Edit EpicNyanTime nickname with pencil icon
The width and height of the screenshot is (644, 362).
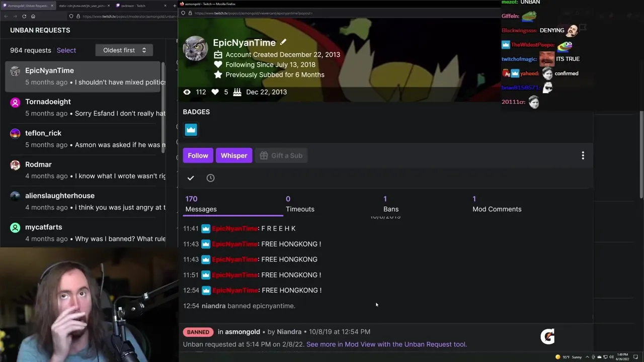click(x=283, y=42)
